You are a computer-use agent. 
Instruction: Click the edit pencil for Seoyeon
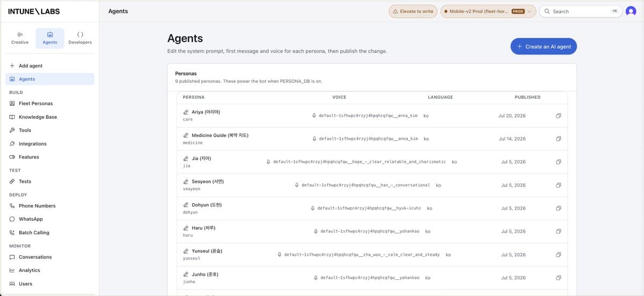click(186, 182)
